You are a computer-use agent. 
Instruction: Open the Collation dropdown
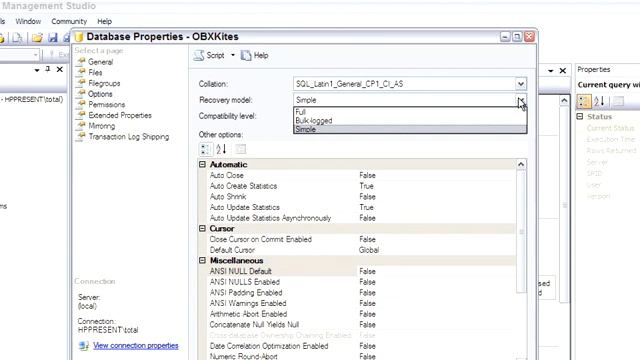coord(521,84)
